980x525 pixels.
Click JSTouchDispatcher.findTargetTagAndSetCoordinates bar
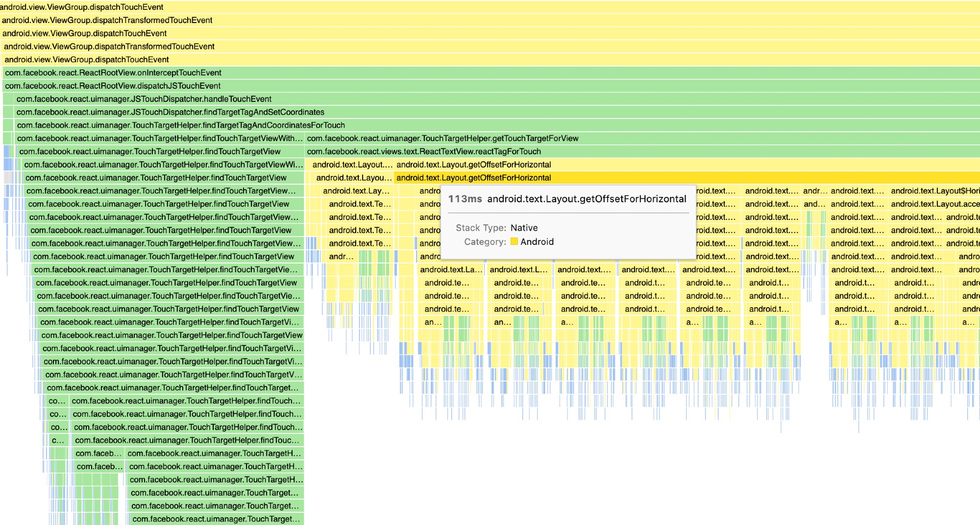tap(171, 112)
